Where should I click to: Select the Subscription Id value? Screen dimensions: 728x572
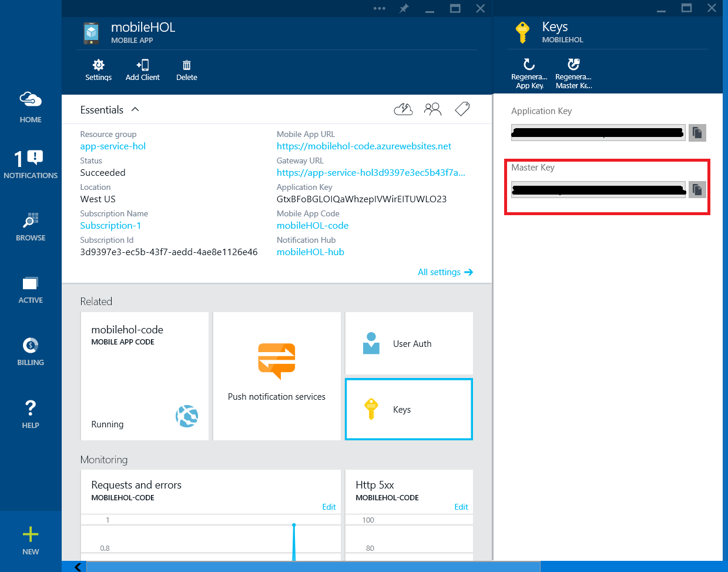point(169,252)
